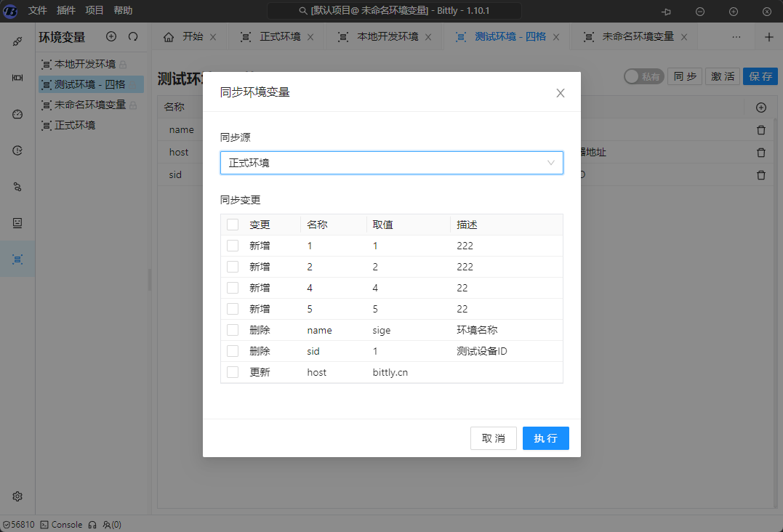Open the tab overflow ellipsis menu
This screenshot has height=532, width=783.
736,37
